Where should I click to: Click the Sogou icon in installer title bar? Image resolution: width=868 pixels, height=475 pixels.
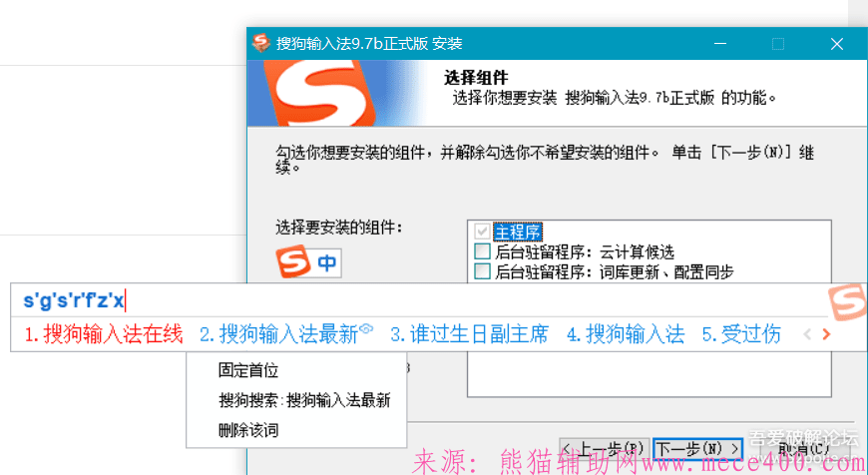(261, 44)
